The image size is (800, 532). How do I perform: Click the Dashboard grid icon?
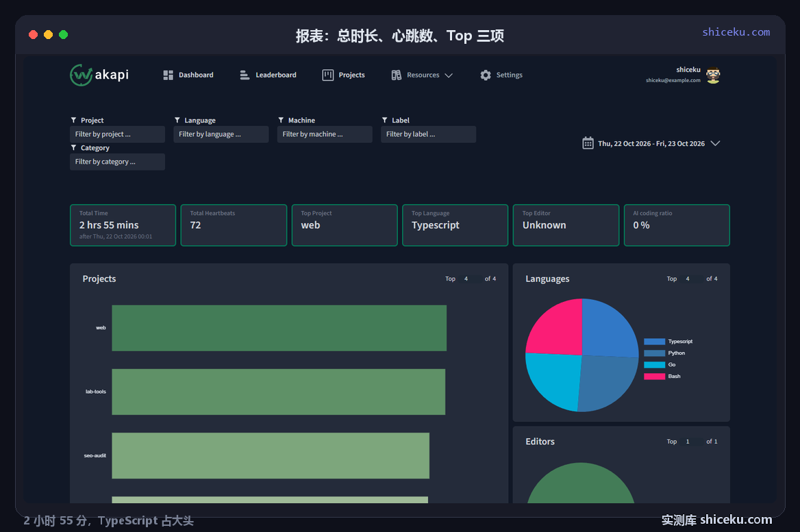(168, 75)
